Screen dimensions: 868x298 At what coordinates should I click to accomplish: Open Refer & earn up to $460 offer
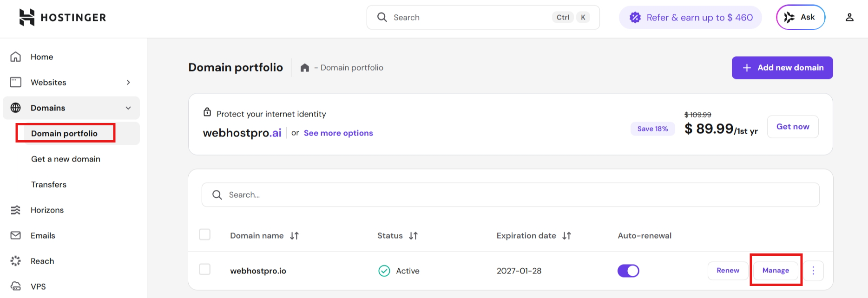tap(690, 18)
